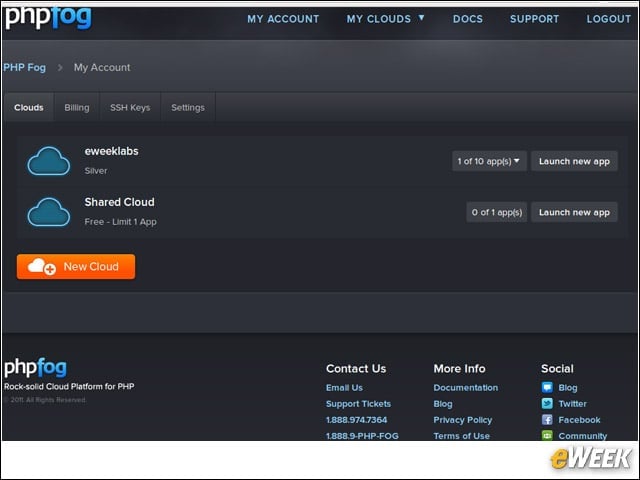
Task: Click the My Account breadcrumb
Action: click(102, 67)
